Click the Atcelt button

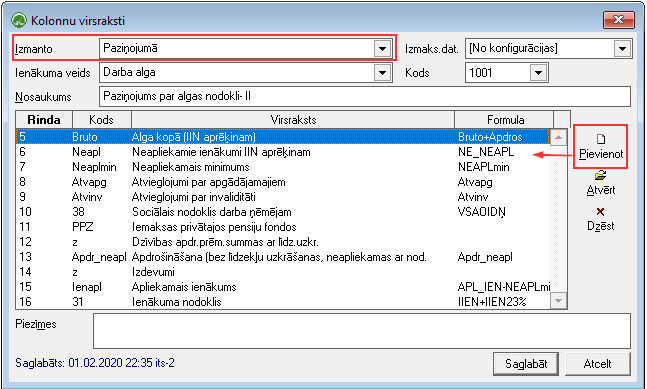click(x=597, y=364)
